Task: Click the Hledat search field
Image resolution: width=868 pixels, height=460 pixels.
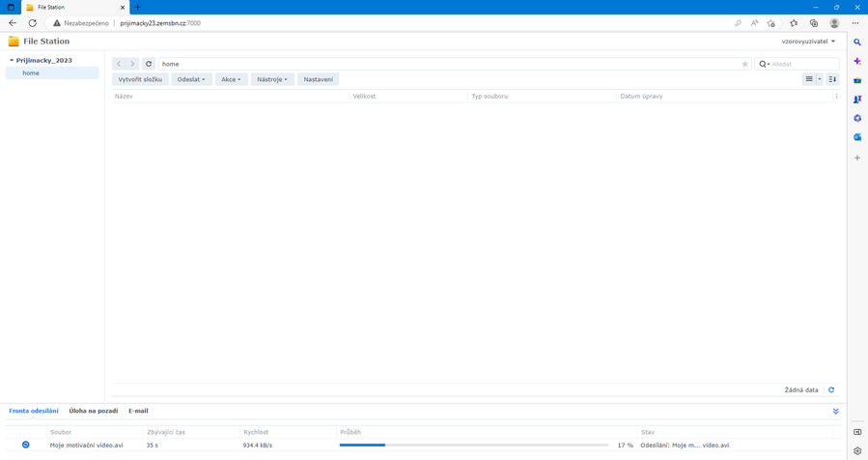Action: click(803, 64)
